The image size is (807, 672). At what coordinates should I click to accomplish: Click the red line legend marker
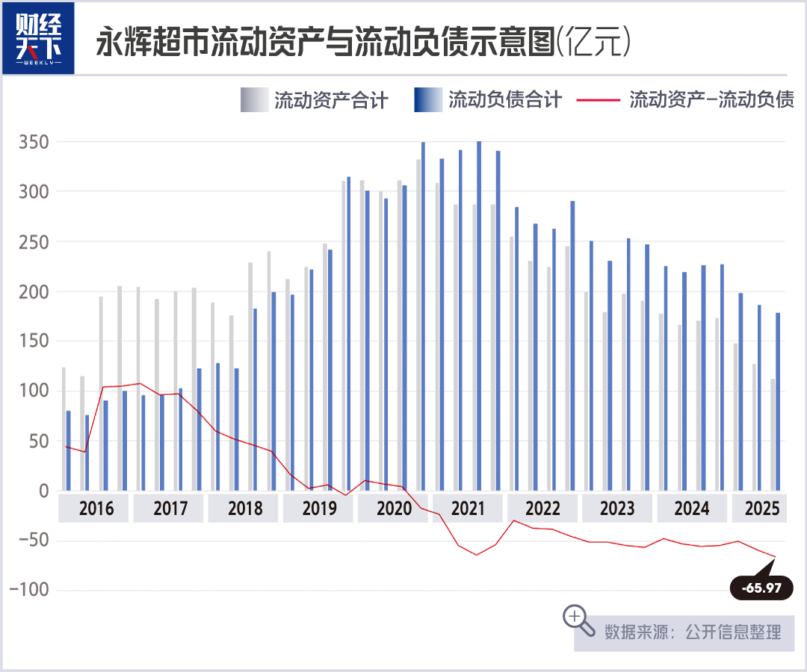(x=598, y=100)
